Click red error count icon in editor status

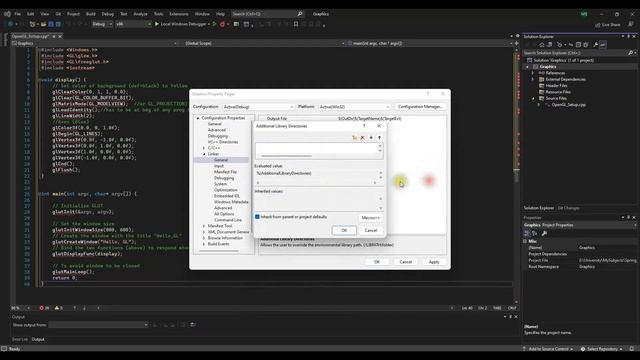pyautogui.click(x=42, y=308)
